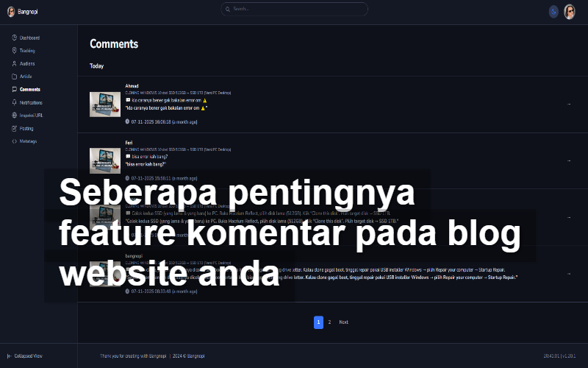Select the Metatags code icon
Screen dimensions: 588x368
(x=15, y=141)
